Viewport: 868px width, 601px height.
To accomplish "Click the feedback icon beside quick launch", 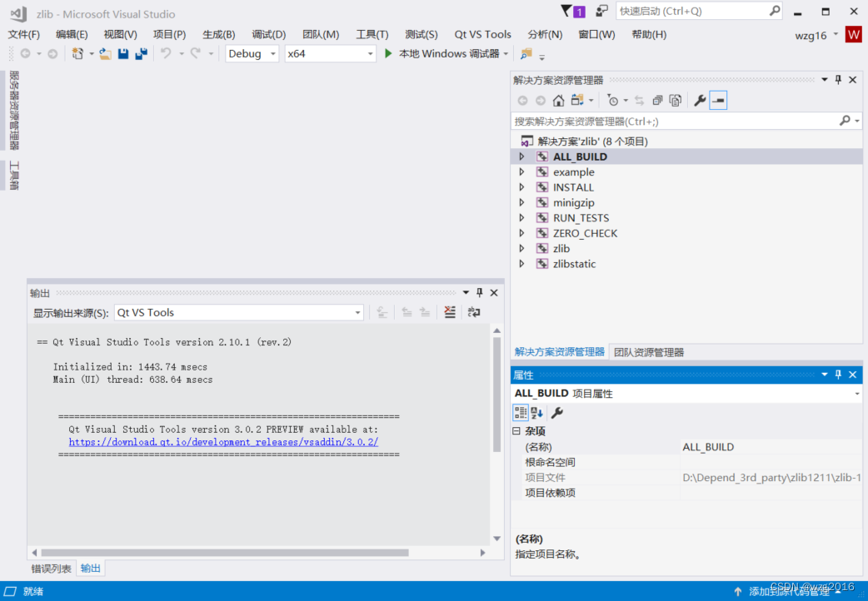I will pyautogui.click(x=601, y=11).
